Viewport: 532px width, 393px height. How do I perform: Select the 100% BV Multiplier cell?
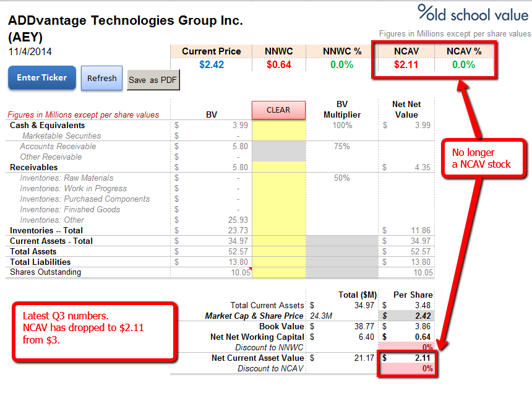(x=342, y=125)
